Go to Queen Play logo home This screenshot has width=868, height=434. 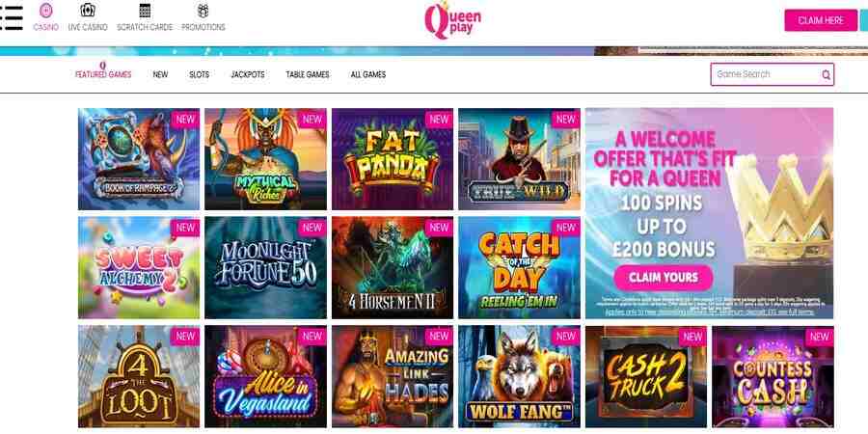(452, 20)
